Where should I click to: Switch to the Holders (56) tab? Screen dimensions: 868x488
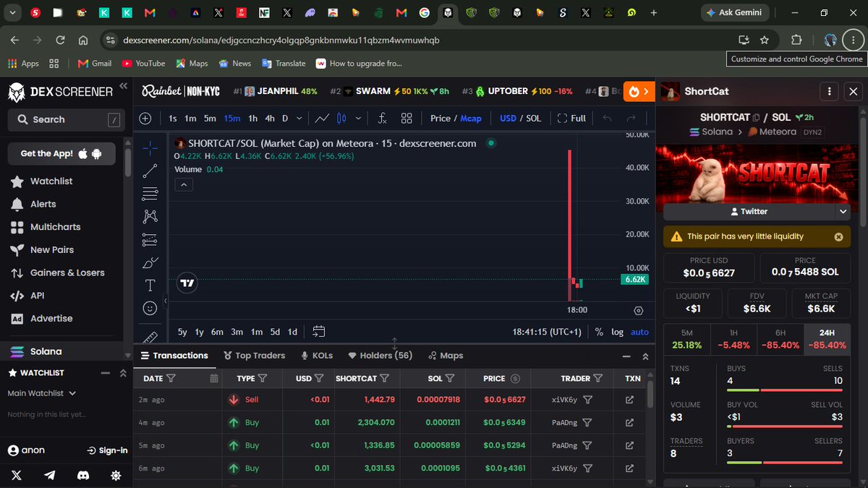[380, 356]
